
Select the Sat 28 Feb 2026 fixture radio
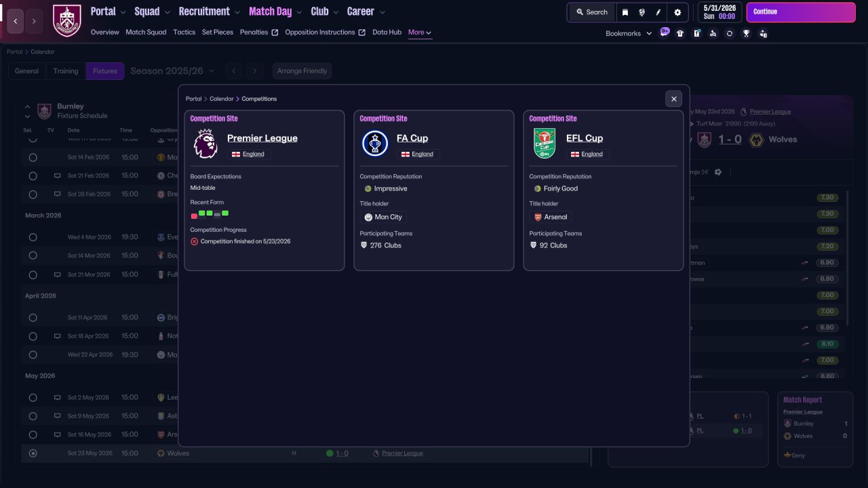coord(33,195)
